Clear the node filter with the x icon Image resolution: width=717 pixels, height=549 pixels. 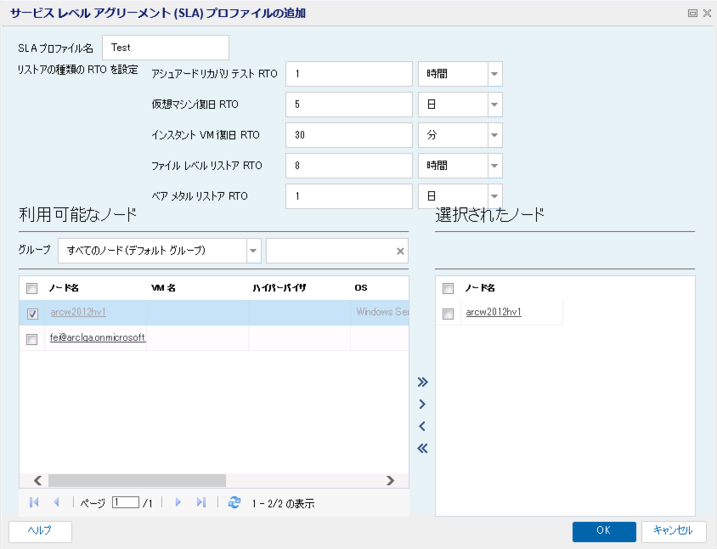coord(400,251)
